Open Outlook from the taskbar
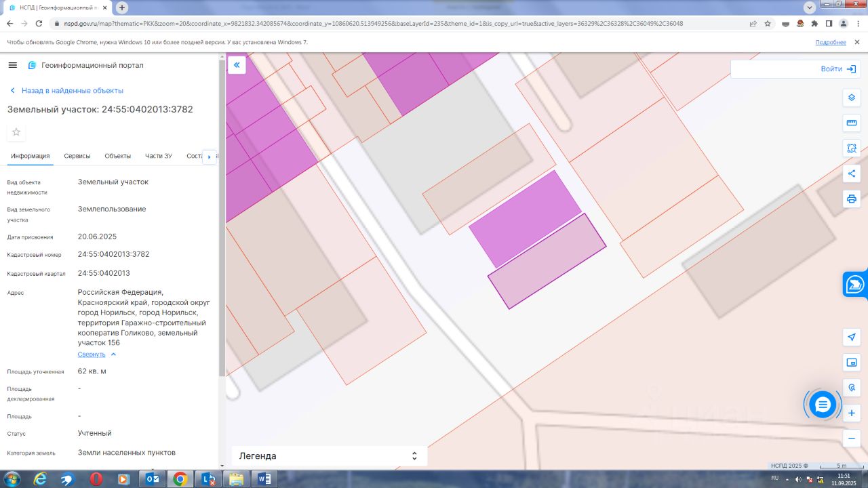 click(152, 479)
